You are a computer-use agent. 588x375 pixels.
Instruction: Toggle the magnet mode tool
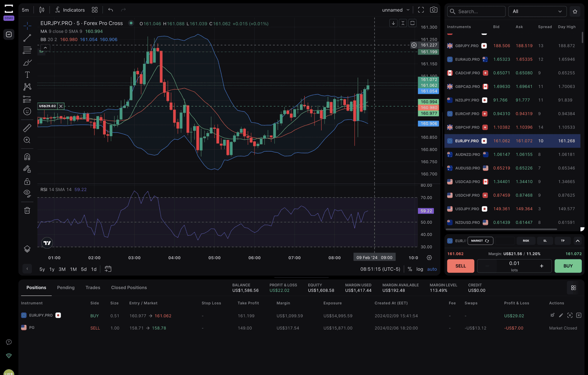tap(27, 156)
